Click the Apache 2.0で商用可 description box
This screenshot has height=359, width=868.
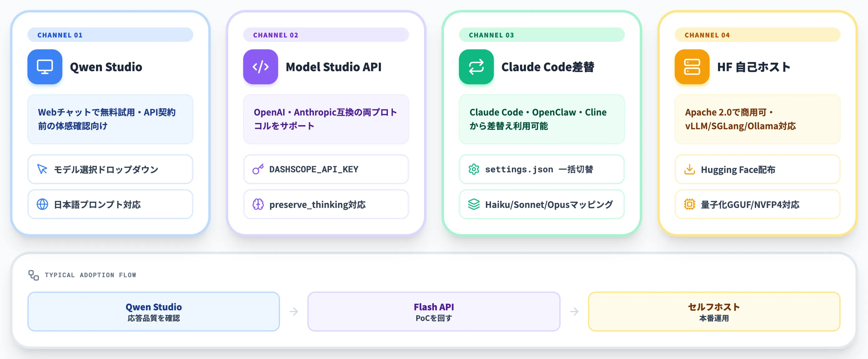[x=757, y=119]
